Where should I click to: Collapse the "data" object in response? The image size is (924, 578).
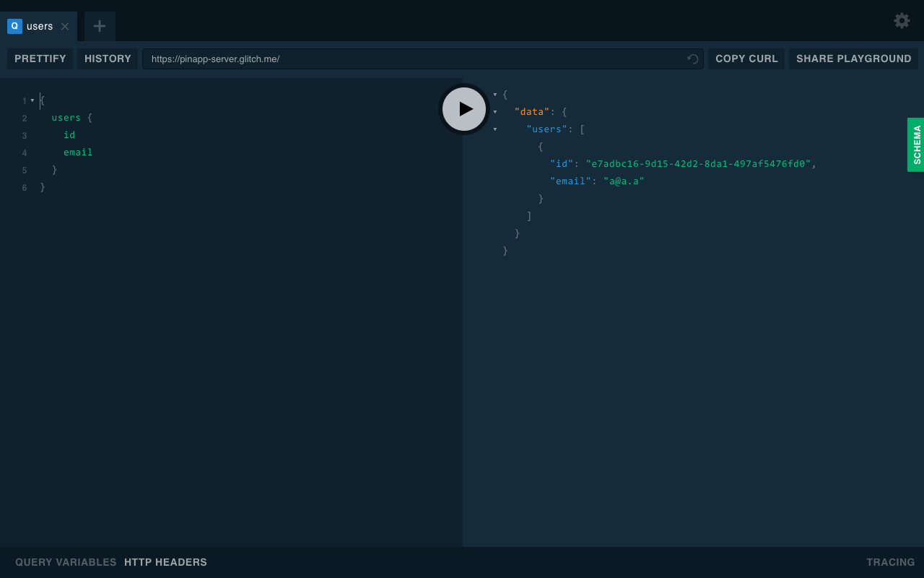(494, 112)
